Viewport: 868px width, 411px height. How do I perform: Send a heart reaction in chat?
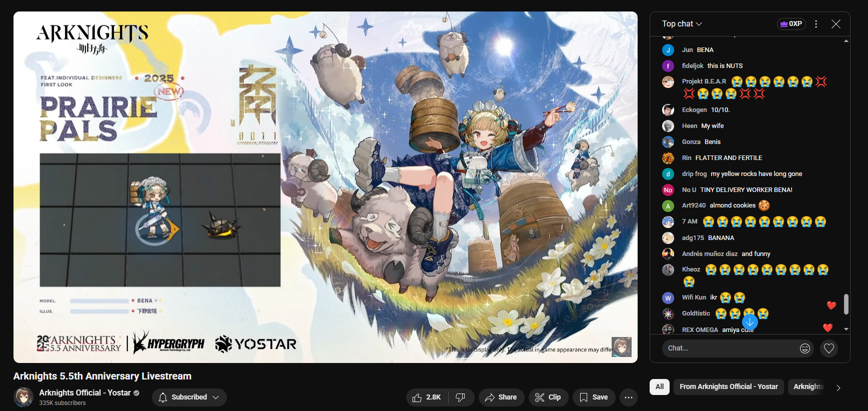click(x=829, y=348)
